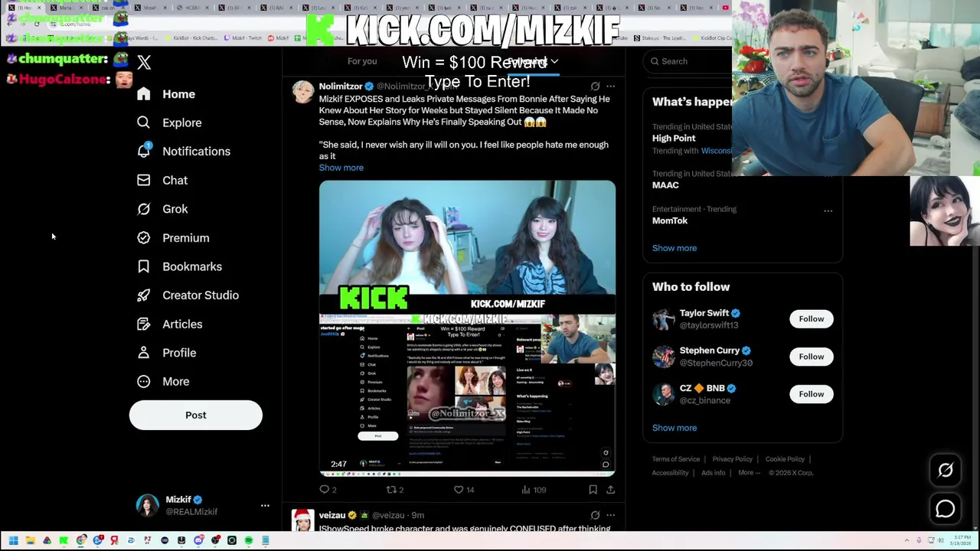
Task: Open Explore via the magnifier sidebar icon
Action: click(x=143, y=122)
